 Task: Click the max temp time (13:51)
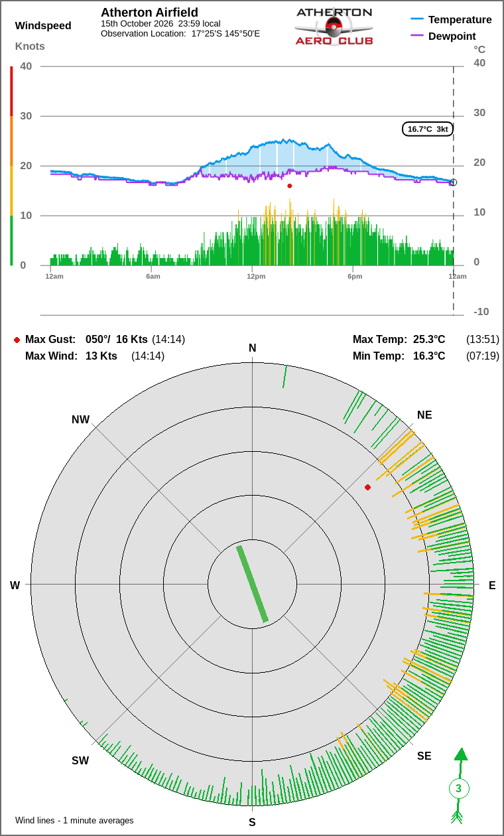click(x=483, y=340)
